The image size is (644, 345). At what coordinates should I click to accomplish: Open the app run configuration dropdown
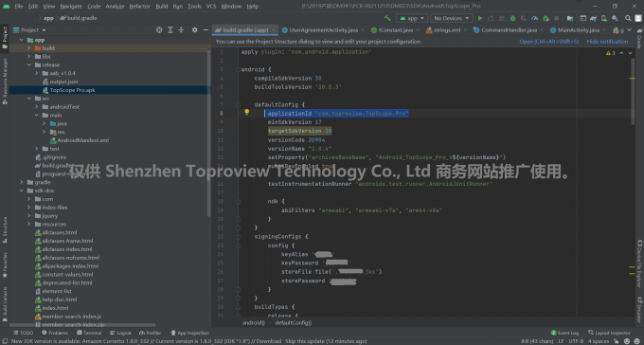click(412, 18)
